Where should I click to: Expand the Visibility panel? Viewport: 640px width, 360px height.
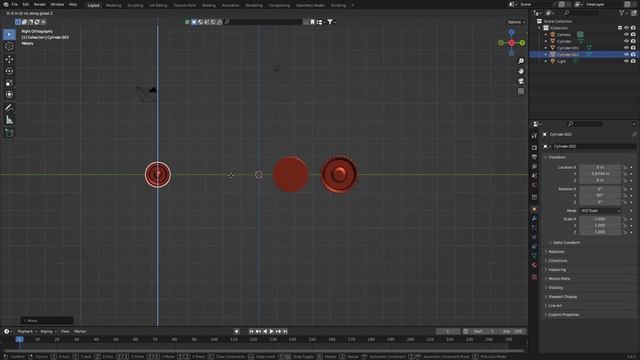point(556,288)
